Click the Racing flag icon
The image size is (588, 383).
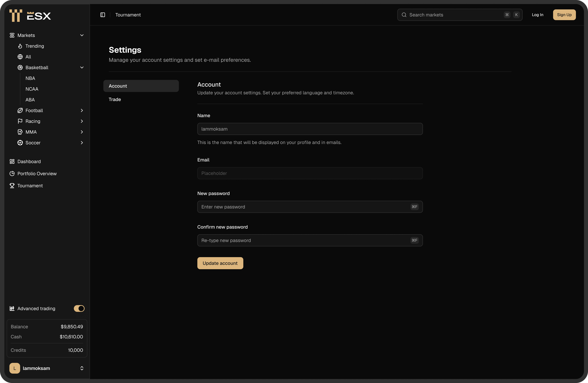click(20, 121)
